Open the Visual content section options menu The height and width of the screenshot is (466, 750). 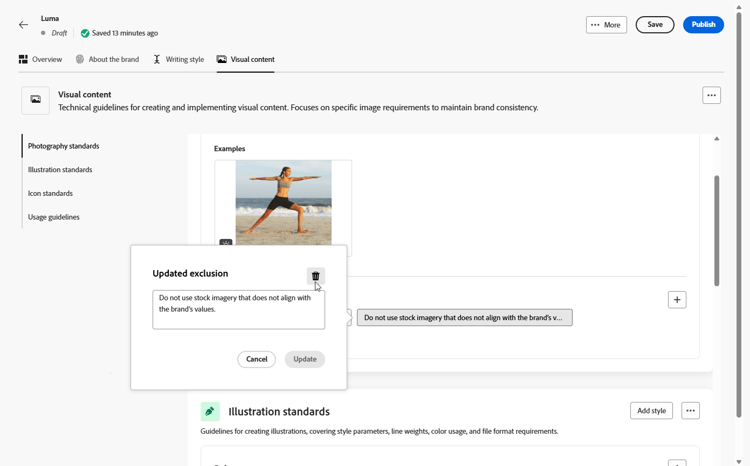pos(711,95)
